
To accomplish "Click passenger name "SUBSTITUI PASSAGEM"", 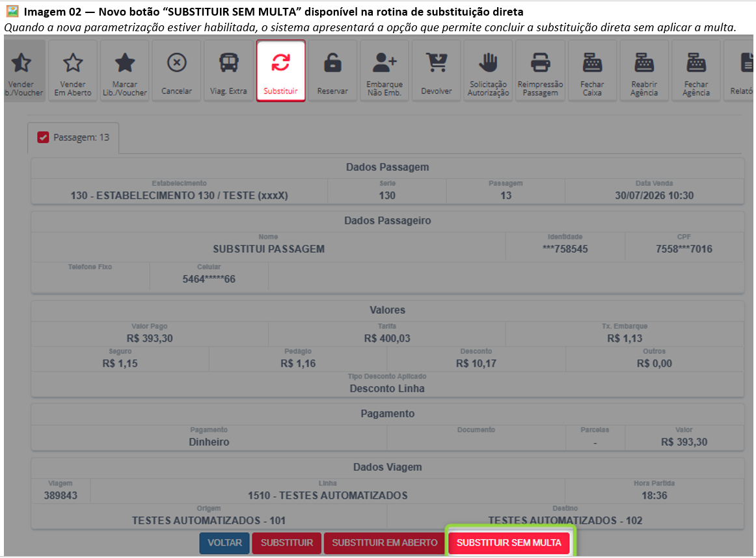I will tap(269, 249).
